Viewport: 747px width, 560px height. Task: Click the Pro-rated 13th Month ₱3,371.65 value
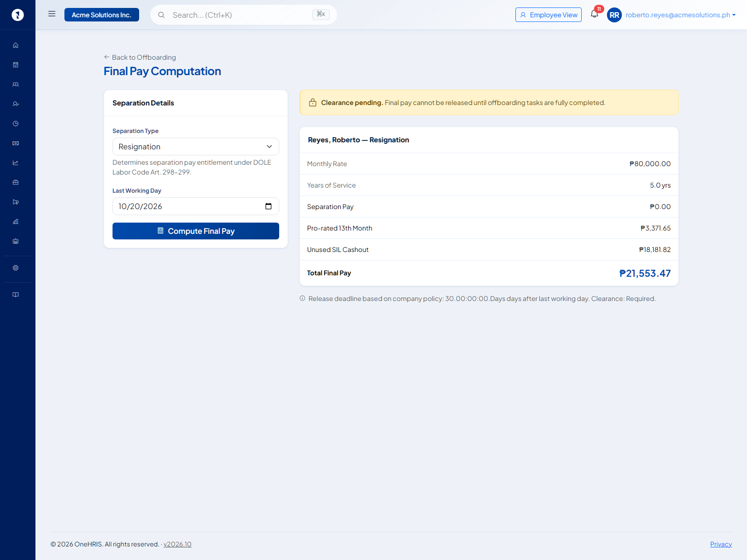coord(655,228)
